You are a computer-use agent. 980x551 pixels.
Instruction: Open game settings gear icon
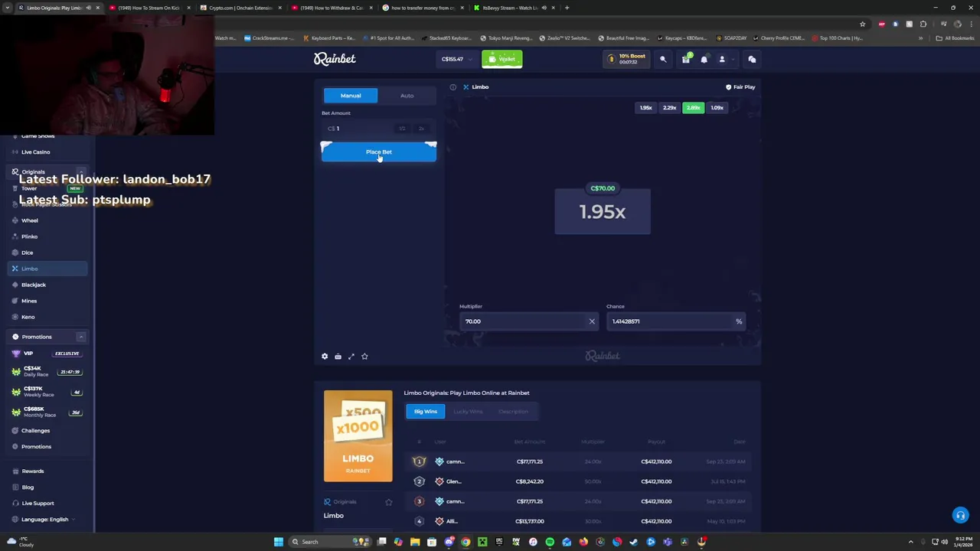(x=325, y=357)
